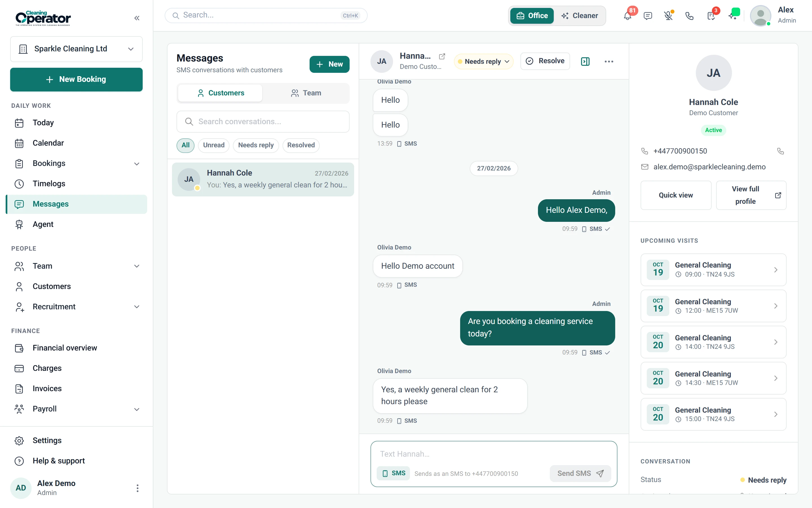Switch to Office mode

(532, 16)
